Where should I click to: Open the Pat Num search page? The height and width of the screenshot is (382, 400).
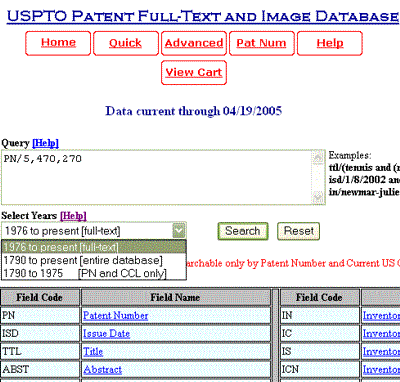pos(262,43)
